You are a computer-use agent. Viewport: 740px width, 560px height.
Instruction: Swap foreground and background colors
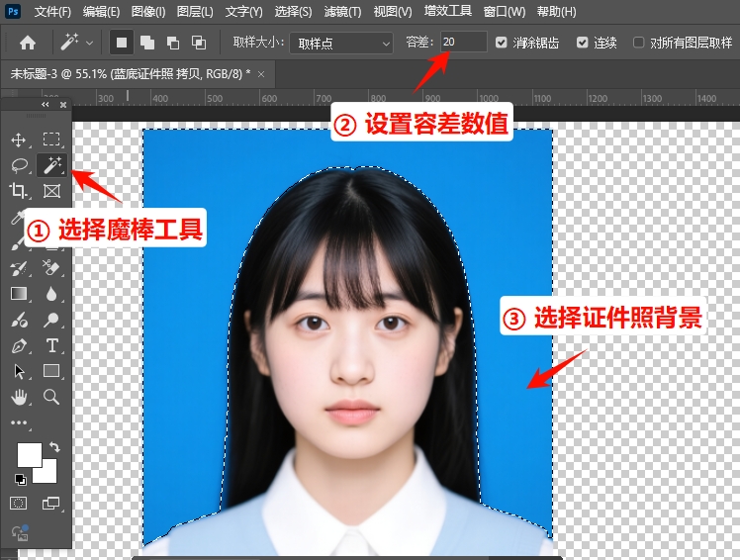click(54, 446)
